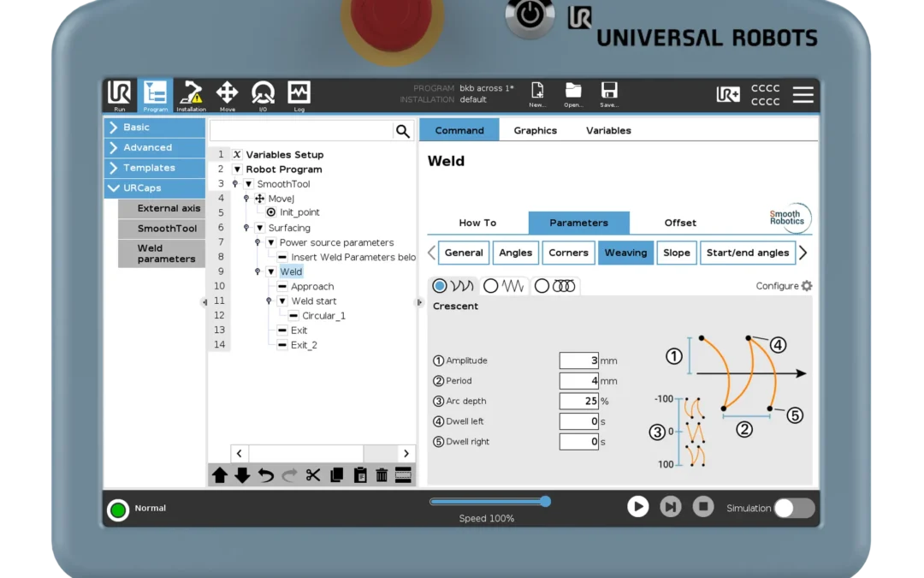Move node up with up arrow

point(220,475)
